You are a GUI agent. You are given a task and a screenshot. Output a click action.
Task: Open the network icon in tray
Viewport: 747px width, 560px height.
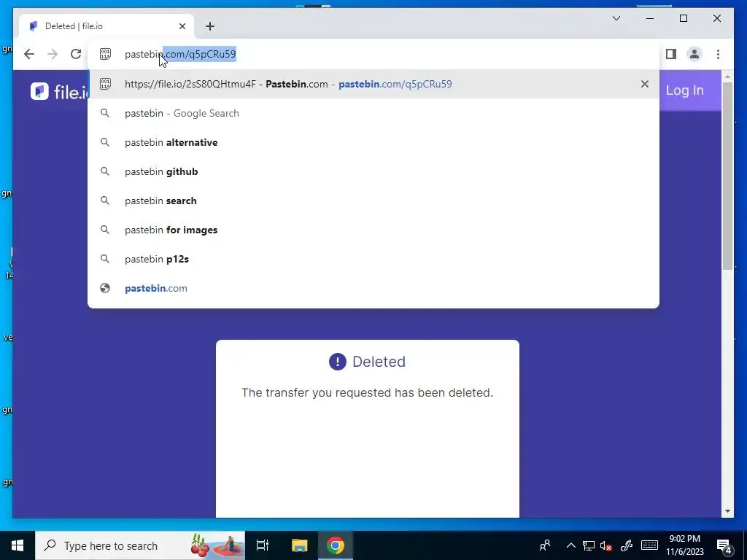point(589,545)
